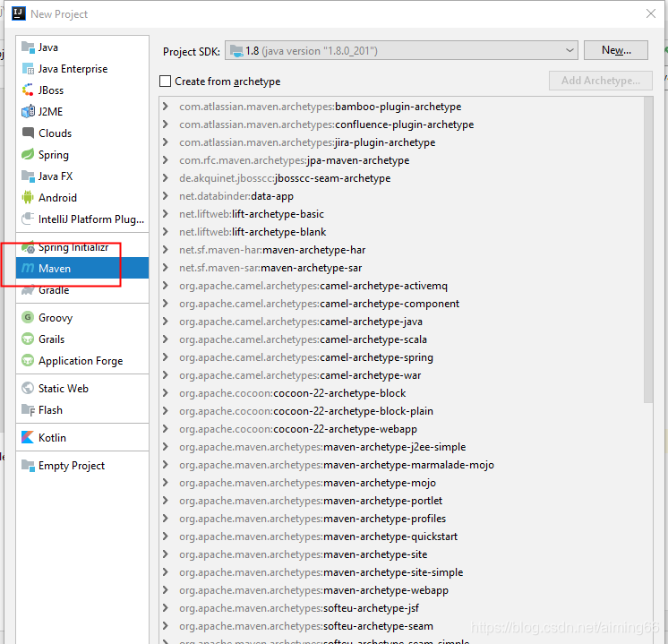668x644 pixels.
Task: Select maven-archetype-portlet entry
Action: (311, 501)
